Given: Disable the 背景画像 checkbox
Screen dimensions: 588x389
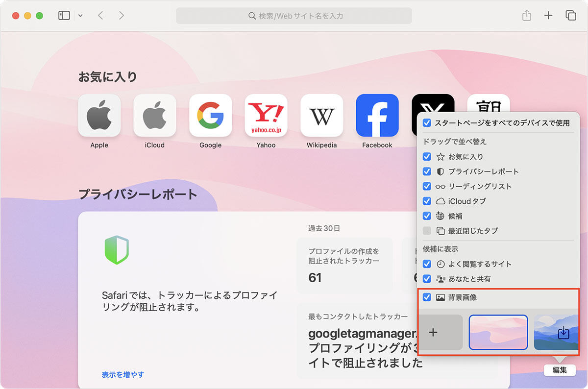Looking at the screenshot, I should click(427, 297).
